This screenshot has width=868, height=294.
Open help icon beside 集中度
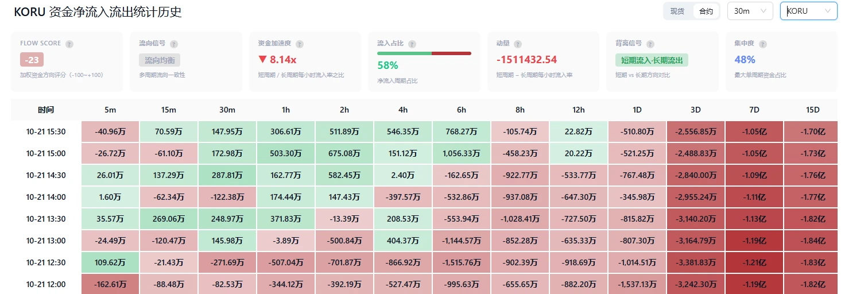pos(762,44)
